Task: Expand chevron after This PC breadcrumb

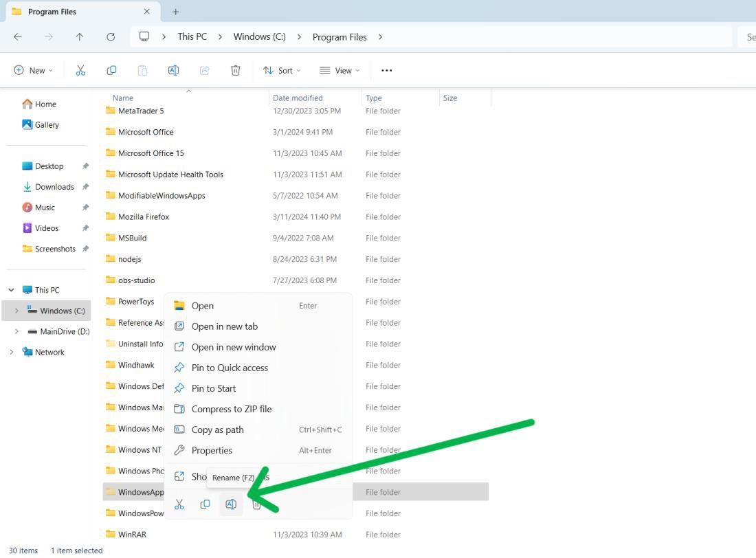Action: [x=221, y=36]
